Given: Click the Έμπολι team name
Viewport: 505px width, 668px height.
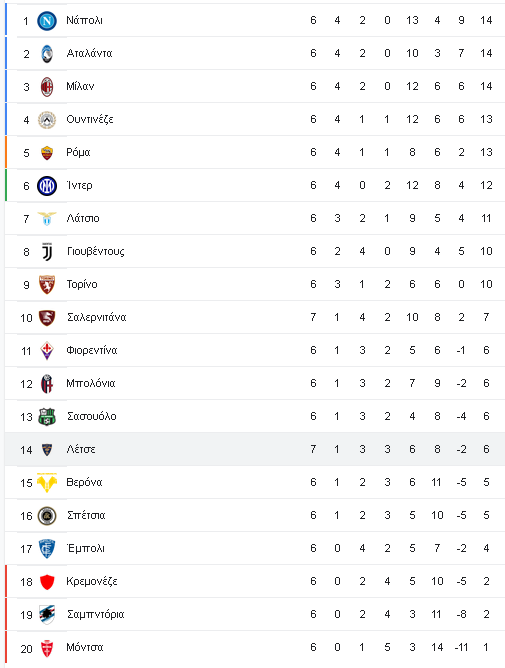Looking at the screenshot, I should click(x=85, y=548).
